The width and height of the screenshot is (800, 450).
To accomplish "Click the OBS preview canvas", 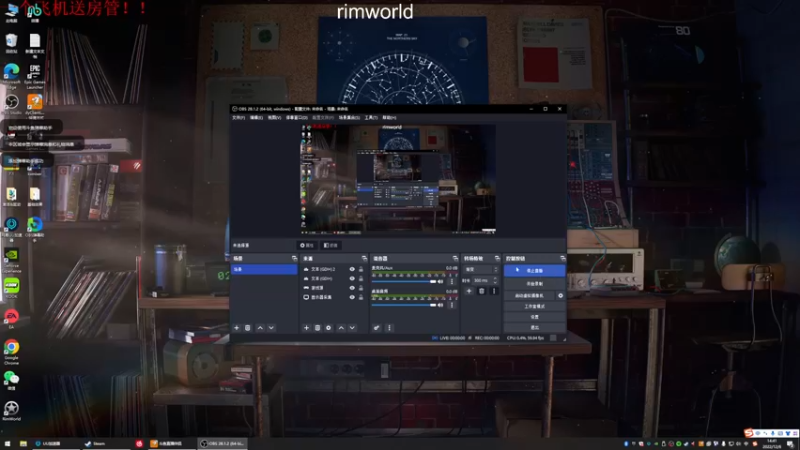I will 397,179.
